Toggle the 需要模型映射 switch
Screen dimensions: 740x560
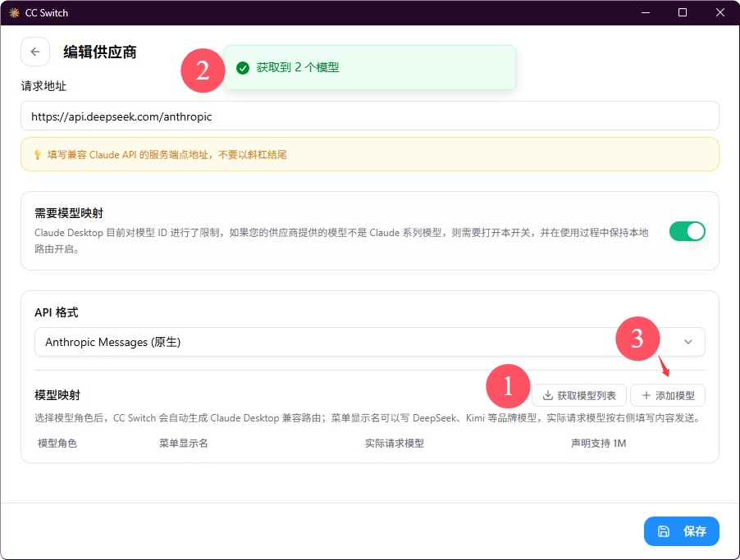[687, 232]
